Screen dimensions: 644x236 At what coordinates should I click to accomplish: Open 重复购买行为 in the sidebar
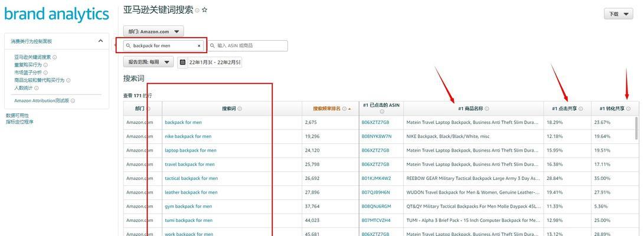28,65
